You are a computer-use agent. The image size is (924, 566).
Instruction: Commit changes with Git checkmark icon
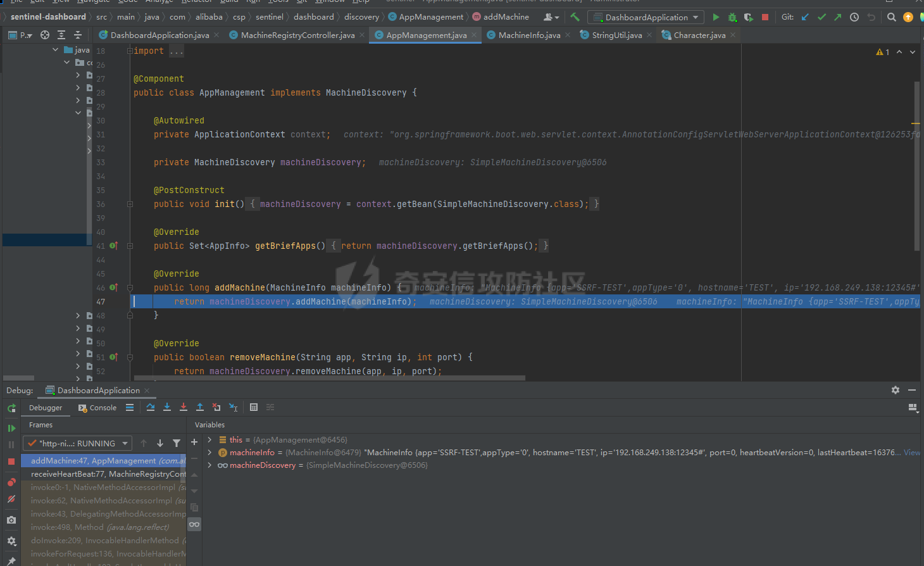[x=821, y=17]
